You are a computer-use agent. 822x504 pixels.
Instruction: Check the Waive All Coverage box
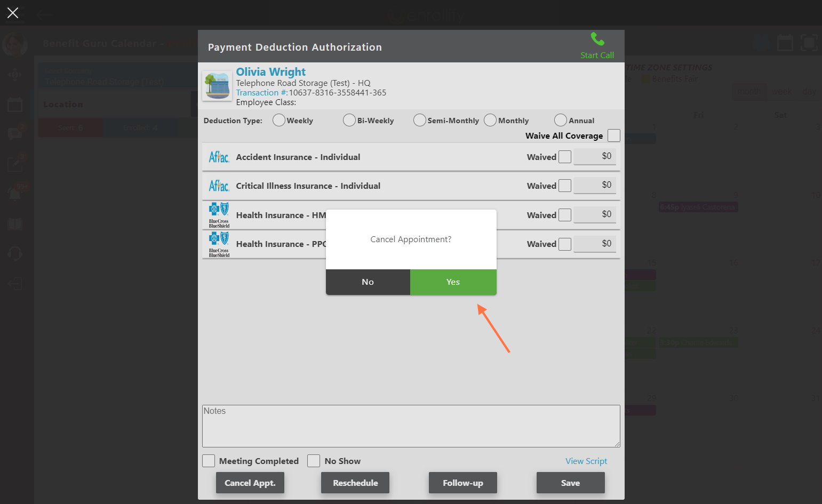pos(614,135)
